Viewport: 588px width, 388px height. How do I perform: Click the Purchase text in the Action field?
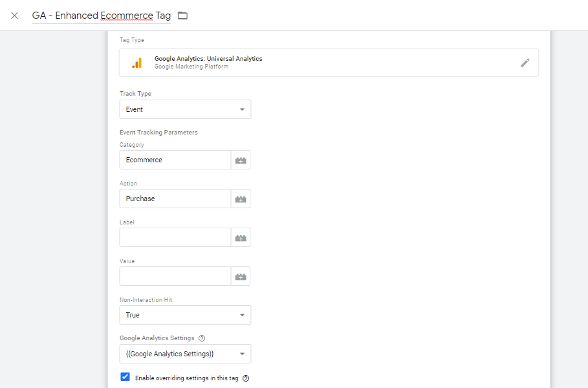click(x=140, y=199)
